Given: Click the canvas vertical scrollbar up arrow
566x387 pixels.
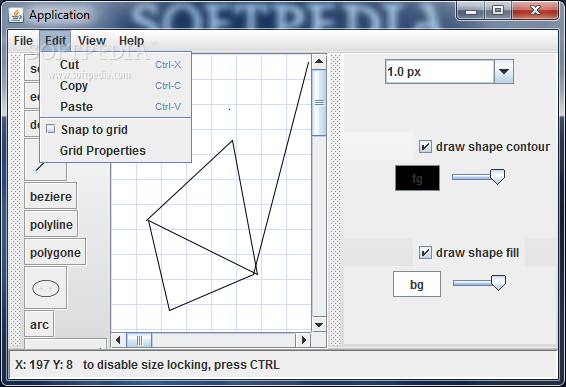Looking at the screenshot, I should click(319, 61).
